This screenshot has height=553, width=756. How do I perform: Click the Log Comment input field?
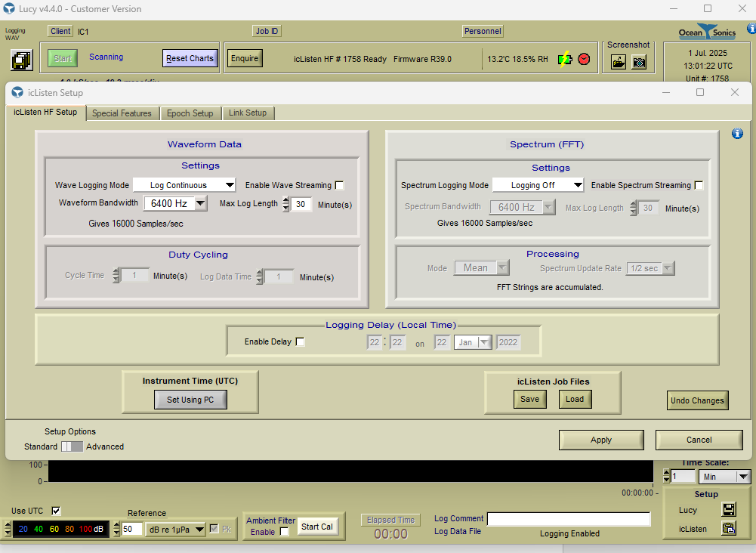569,519
